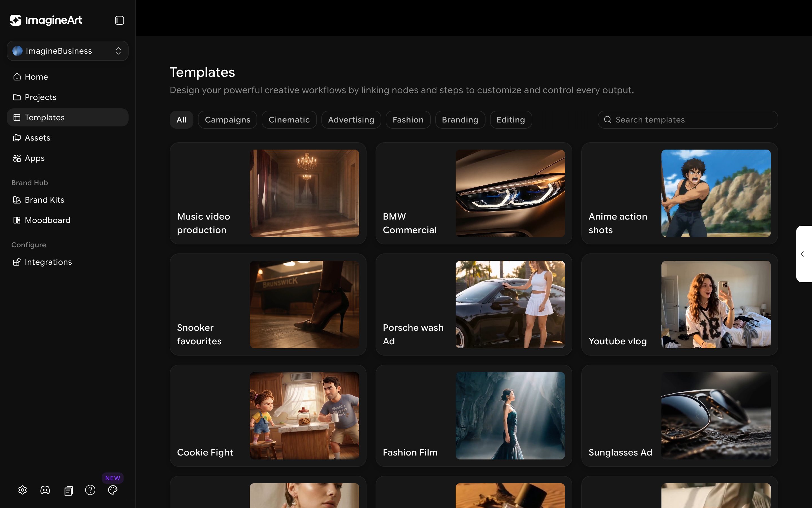Open settings gear icon at bottom
Screen dimensions: 812x508
[x=23, y=490]
